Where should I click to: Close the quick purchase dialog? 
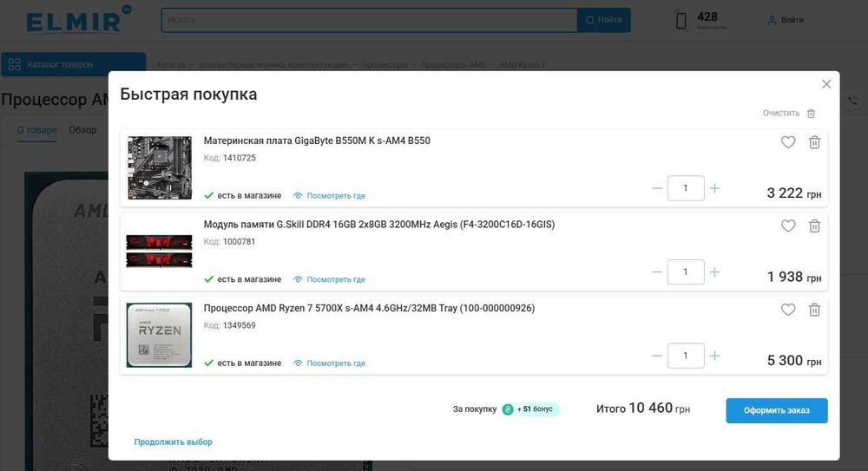pos(826,83)
